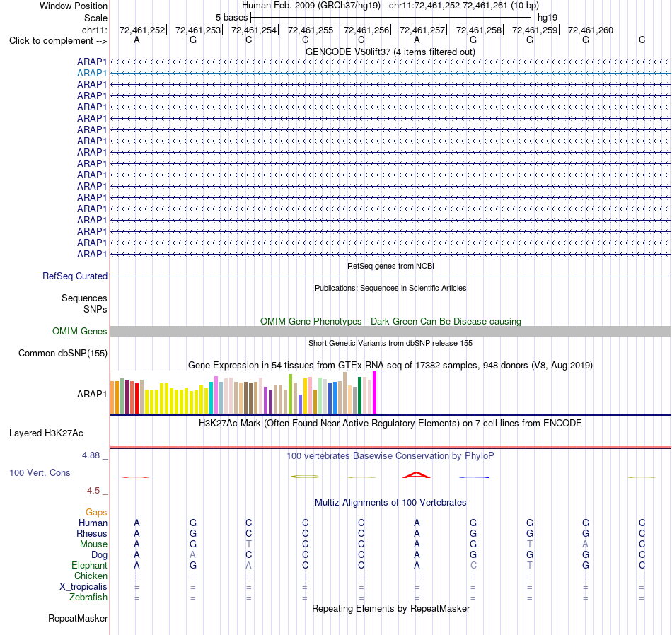Click the 'Elephant' alignment row label
Image resolution: width=672 pixels, height=635 pixels.
89,566
